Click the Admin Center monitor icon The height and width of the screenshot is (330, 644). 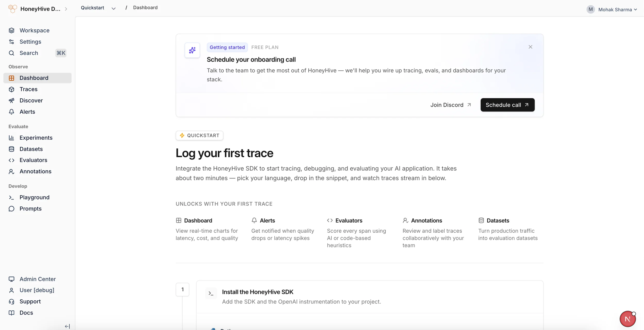coord(12,279)
